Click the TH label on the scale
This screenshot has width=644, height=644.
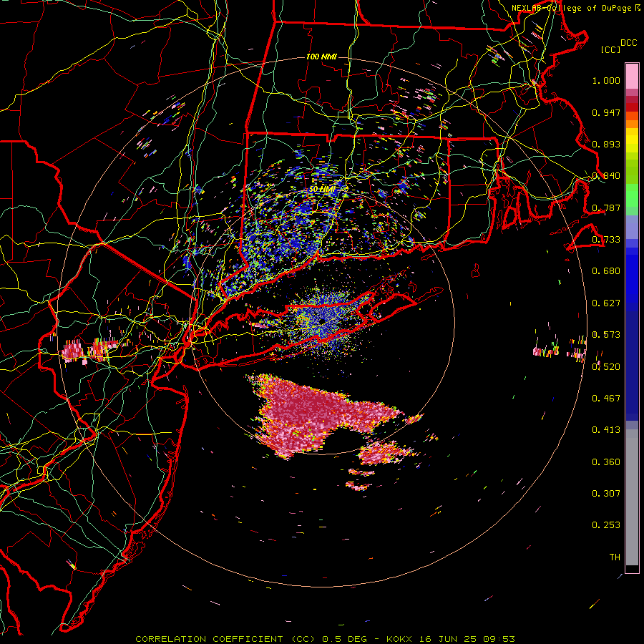[x=615, y=557]
